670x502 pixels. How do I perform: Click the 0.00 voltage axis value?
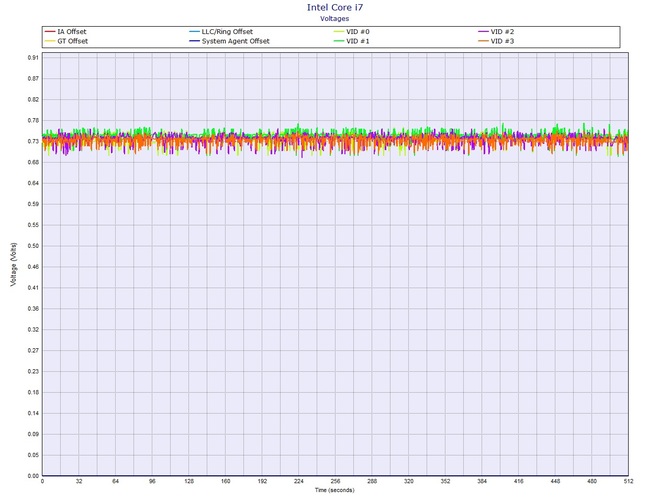33,476
